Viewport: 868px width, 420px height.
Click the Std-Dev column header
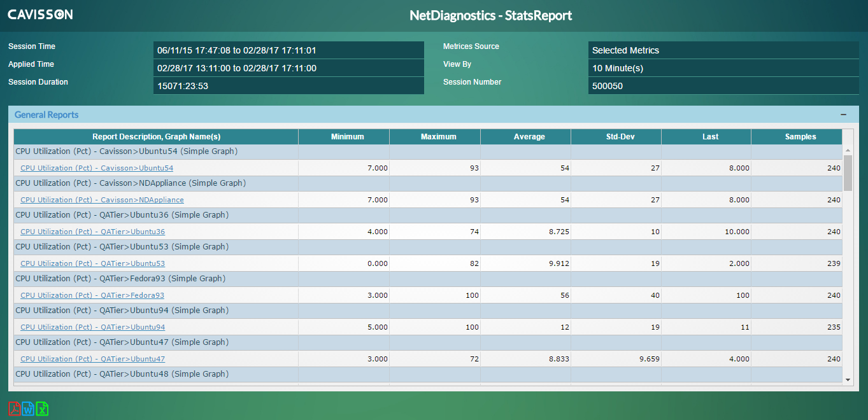616,137
